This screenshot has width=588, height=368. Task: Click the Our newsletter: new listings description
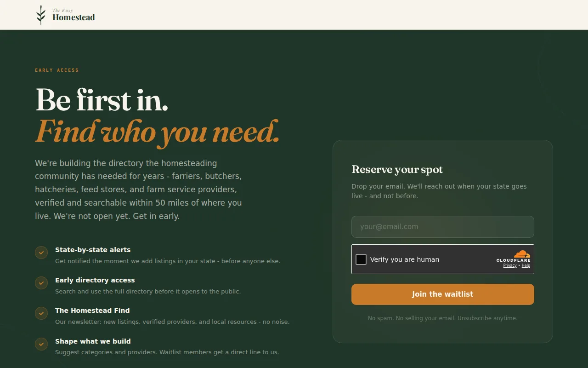coord(172,322)
